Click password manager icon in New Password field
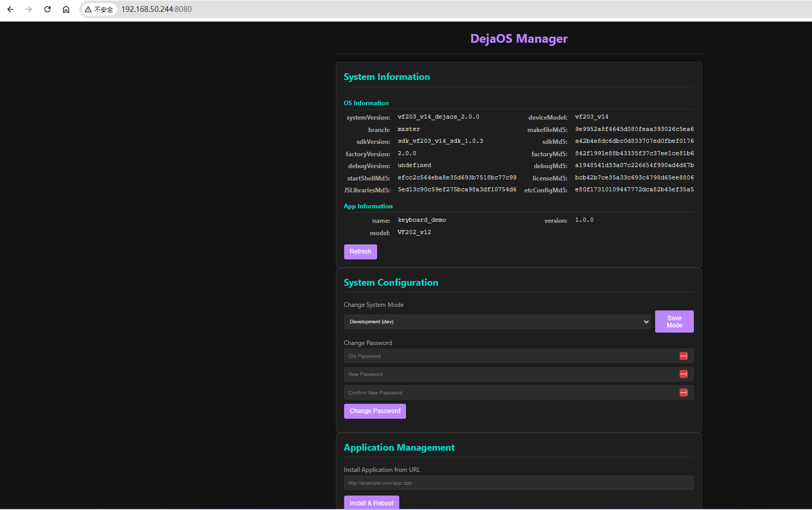Image resolution: width=812 pixels, height=510 pixels. pos(684,374)
